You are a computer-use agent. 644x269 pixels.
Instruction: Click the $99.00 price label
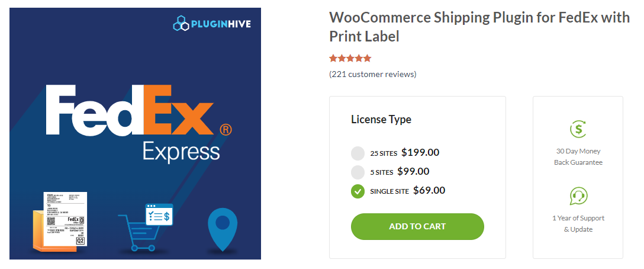pos(413,172)
